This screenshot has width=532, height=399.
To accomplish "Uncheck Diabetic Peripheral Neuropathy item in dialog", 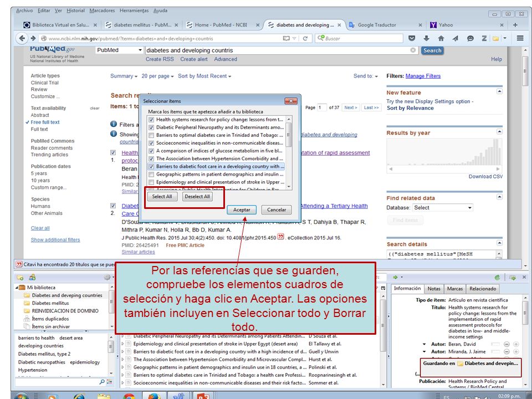I will click(151, 127).
